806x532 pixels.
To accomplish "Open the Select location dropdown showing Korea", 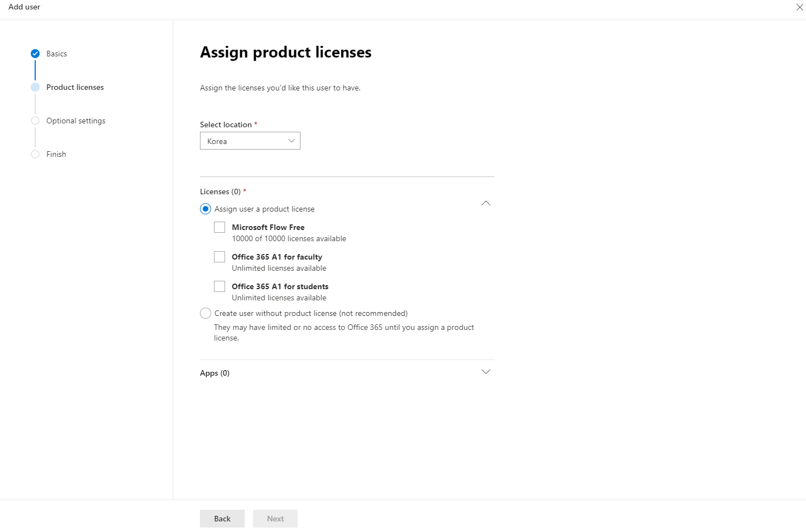I will point(250,141).
